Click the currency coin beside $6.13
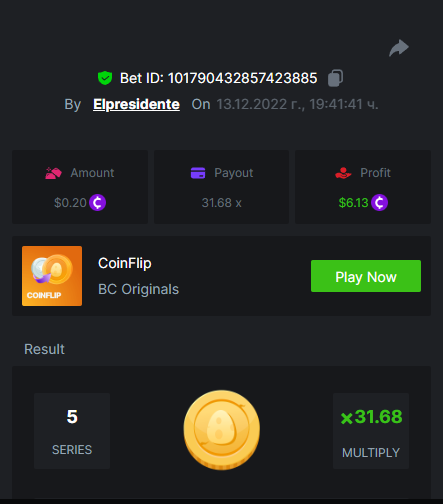Image resolution: width=443 pixels, height=504 pixels. click(x=379, y=202)
